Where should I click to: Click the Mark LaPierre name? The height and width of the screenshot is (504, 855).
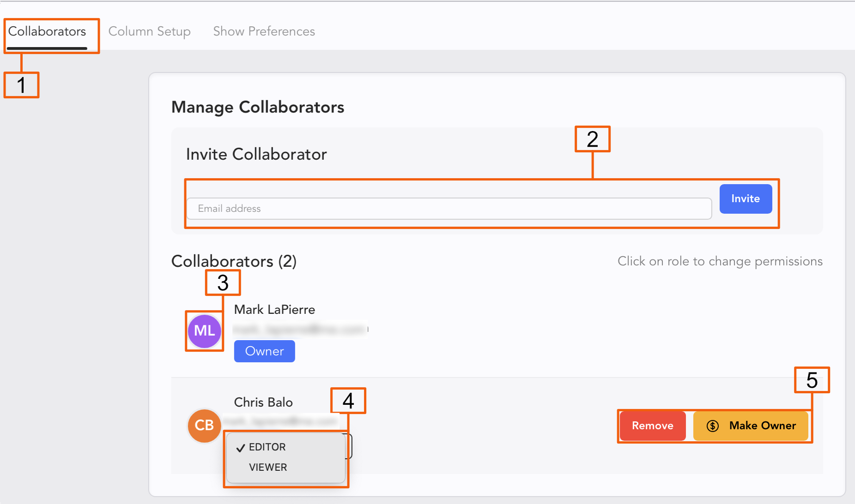coord(274,310)
